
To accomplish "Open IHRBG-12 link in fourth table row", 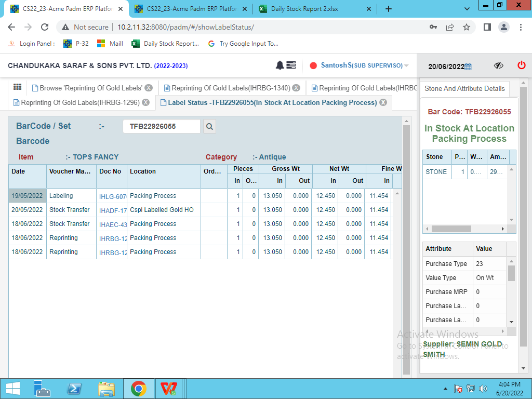I will point(112,238).
